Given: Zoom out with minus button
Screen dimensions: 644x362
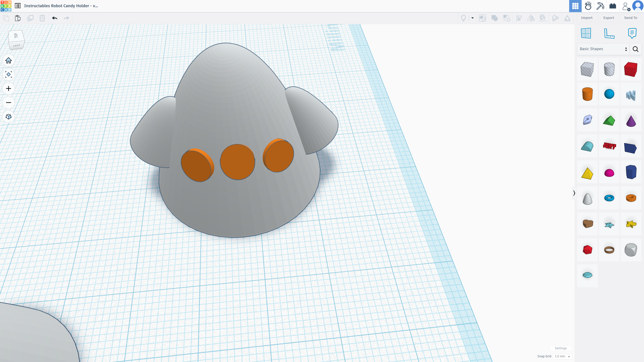Looking at the screenshot, I should coord(9,102).
